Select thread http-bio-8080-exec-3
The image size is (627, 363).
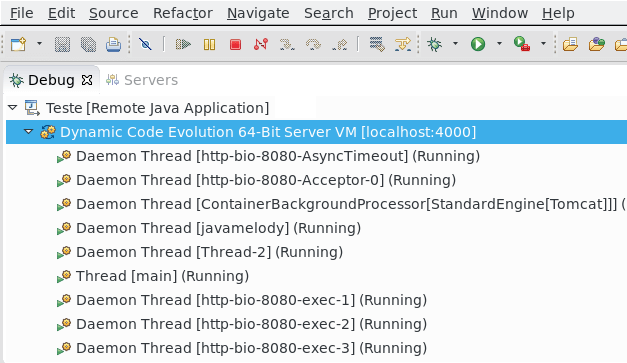click(x=252, y=348)
